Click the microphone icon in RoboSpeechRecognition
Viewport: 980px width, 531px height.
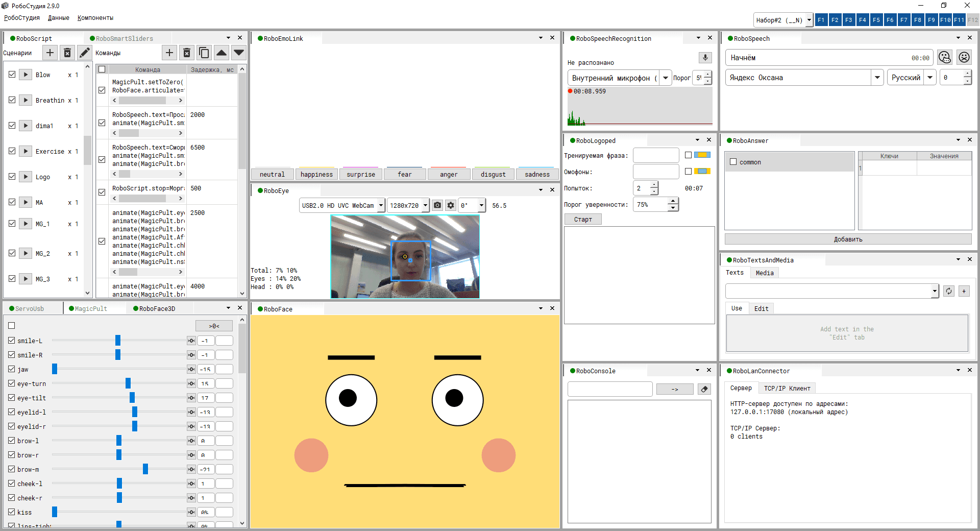coord(705,57)
